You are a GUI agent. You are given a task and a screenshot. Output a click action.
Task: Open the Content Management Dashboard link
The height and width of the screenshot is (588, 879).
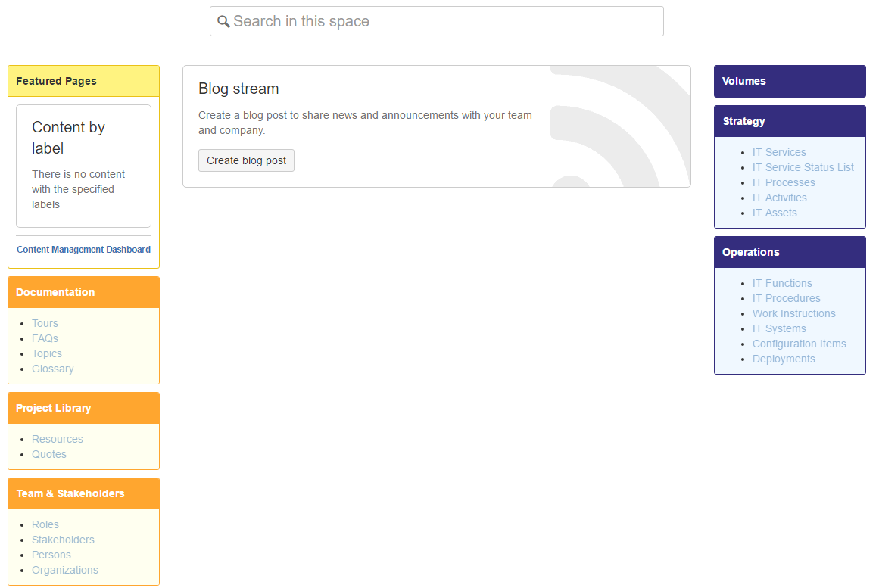83,249
